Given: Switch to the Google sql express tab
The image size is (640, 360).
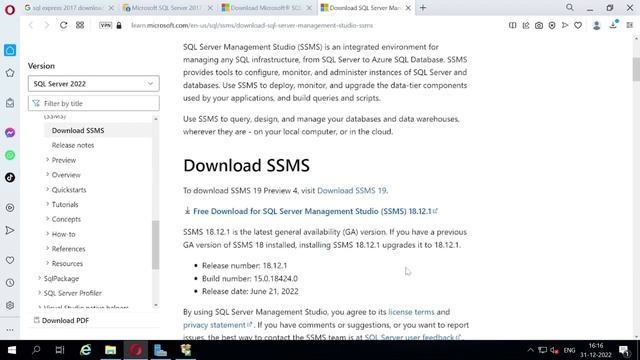Looking at the screenshot, I should tap(68, 8).
